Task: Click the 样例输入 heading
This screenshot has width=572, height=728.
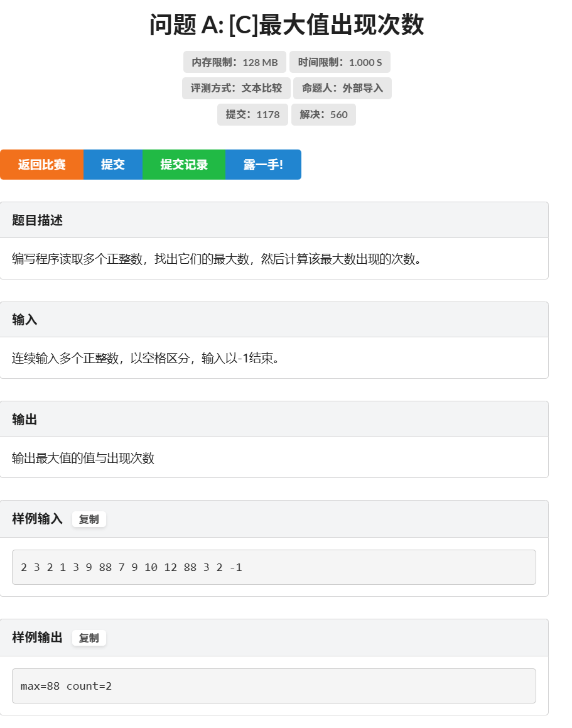Action: pyautogui.click(x=37, y=519)
